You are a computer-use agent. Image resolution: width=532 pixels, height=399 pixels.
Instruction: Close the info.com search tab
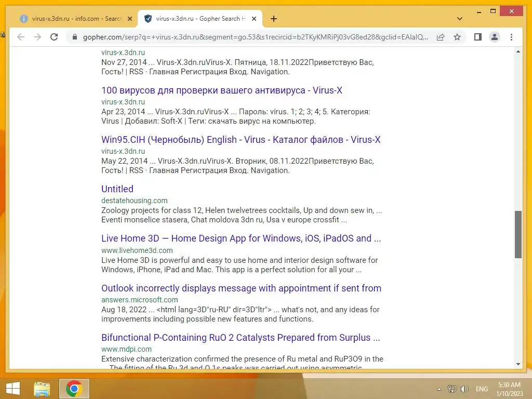pyautogui.click(x=129, y=19)
